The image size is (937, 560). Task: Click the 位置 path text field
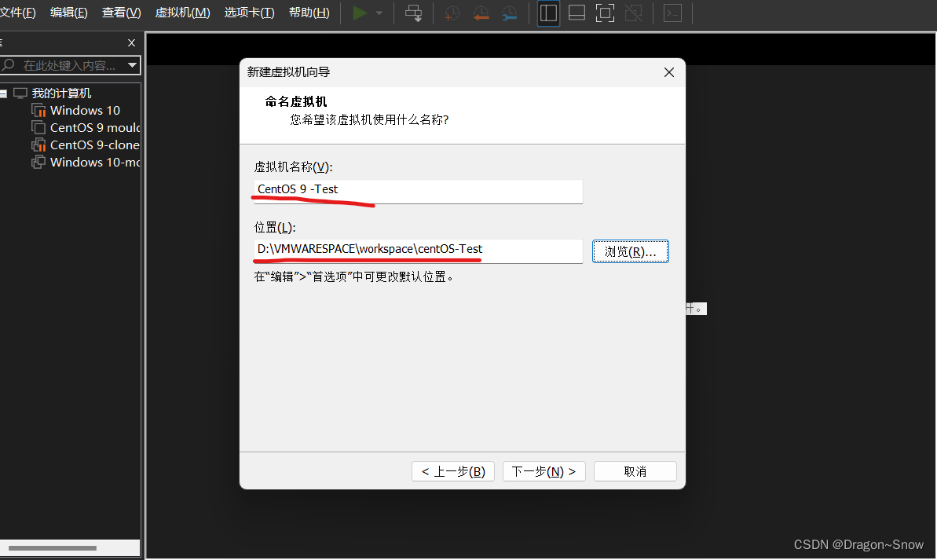419,251
